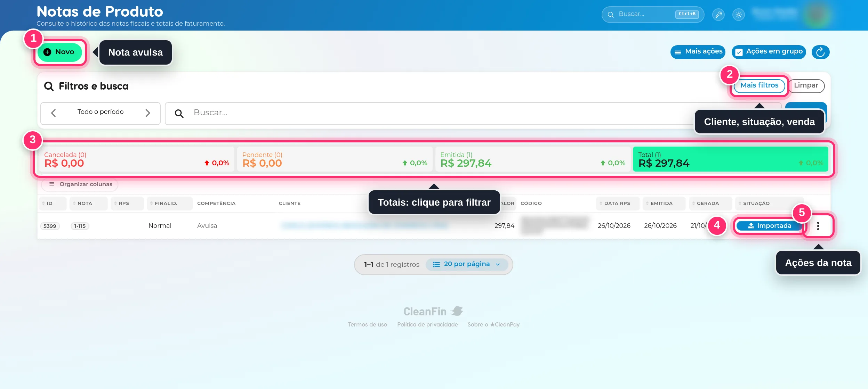Sort table by ID column
Viewport: 868px width, 389px height.
click(53, 204)
